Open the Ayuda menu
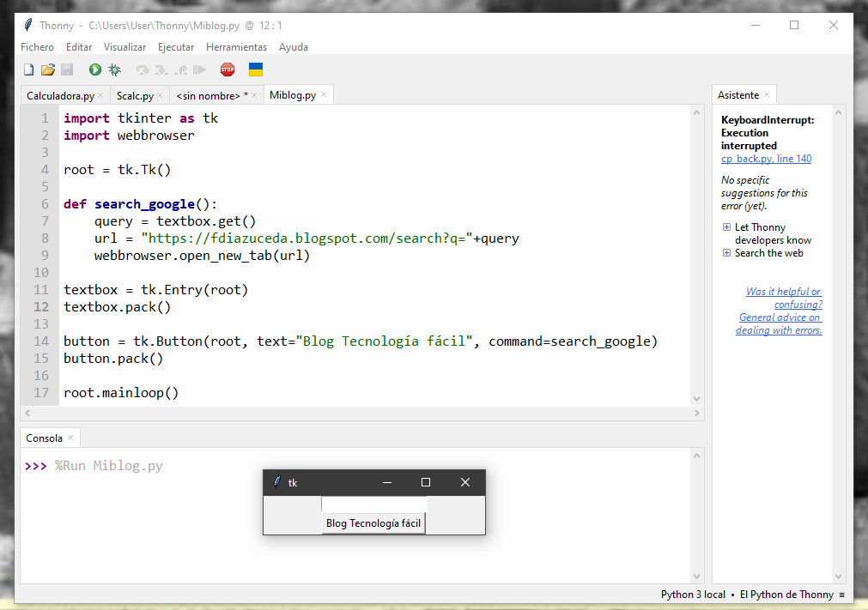 [x=294, y=47]
